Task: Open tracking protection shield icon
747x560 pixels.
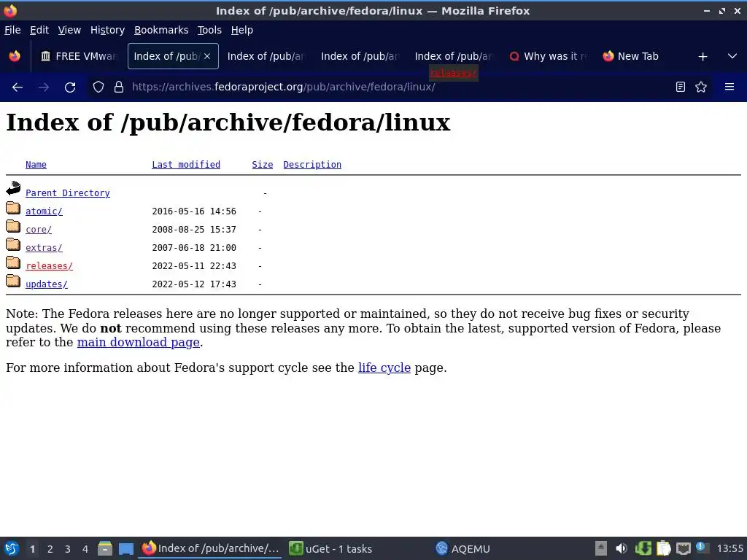Action: [x=98, y=87]
